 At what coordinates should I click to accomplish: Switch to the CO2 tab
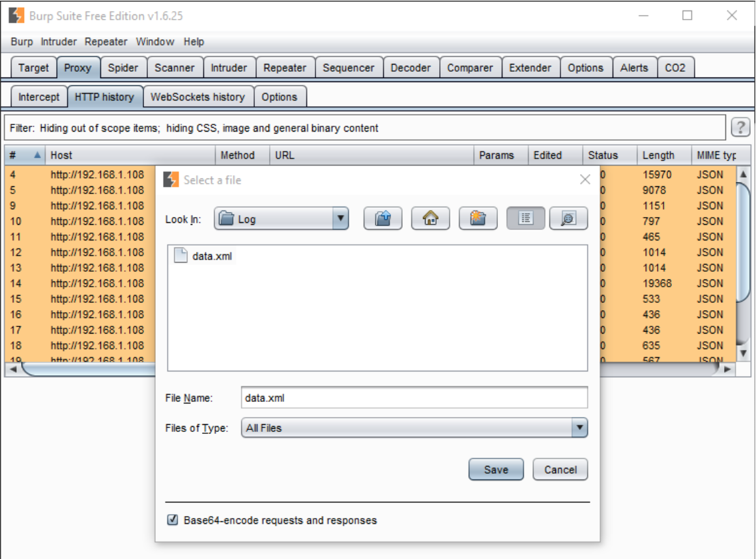tap(675, 68)
